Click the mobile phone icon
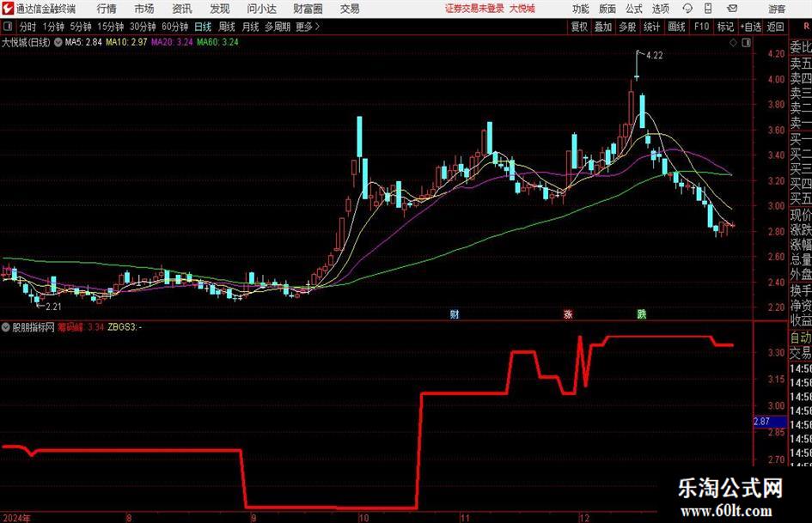Viewport: 812px width, 523px height. (x=708, y=9)
